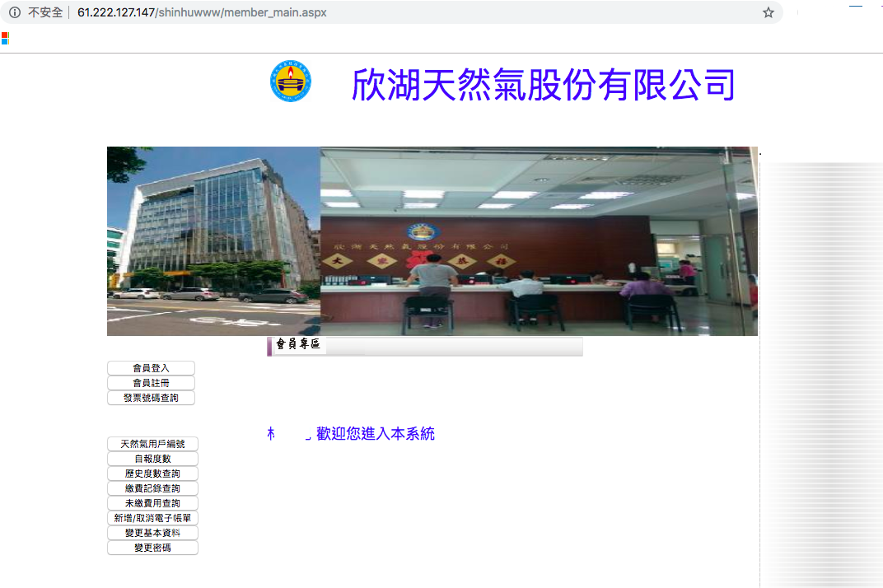Click the service counter photo in banner
Viewport: 883px width, 588px height.
click(x=539, y=241)
